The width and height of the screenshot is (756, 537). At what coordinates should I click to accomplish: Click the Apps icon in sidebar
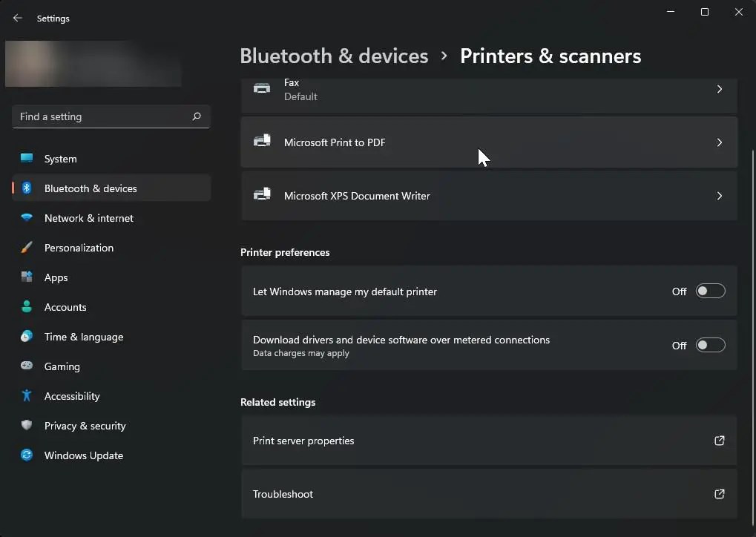click(27, 277)
